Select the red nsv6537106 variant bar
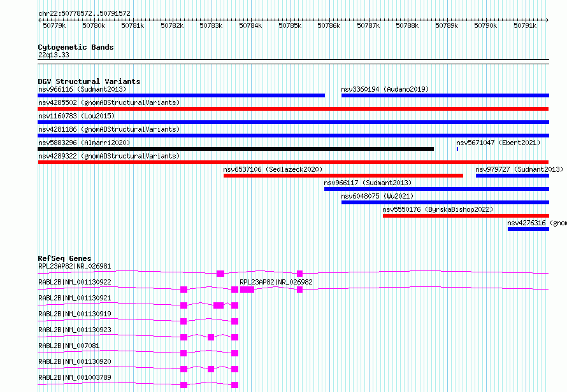The width and height of the screenshot is (567, 392). 343,176
